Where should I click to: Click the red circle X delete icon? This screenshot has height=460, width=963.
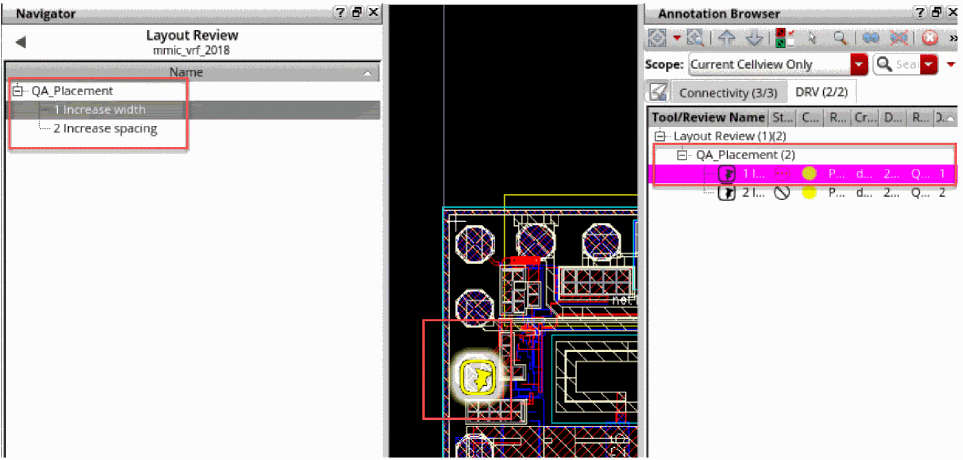coord(930,38)
